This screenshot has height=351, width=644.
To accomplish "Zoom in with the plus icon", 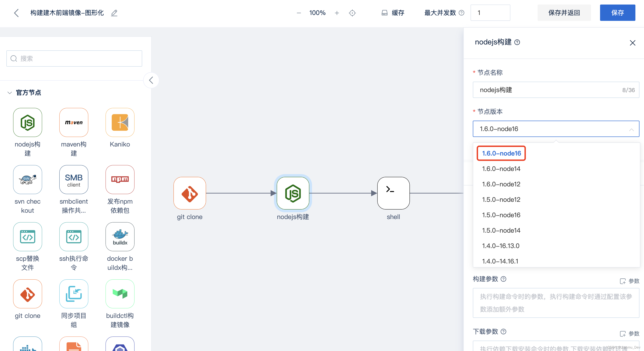I will [x=337, y=13].
